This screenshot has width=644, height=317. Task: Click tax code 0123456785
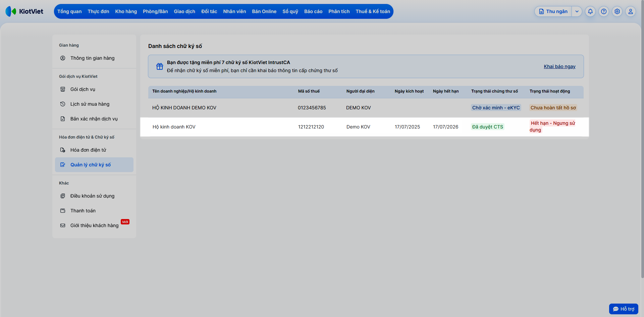[x=312, y=108]
